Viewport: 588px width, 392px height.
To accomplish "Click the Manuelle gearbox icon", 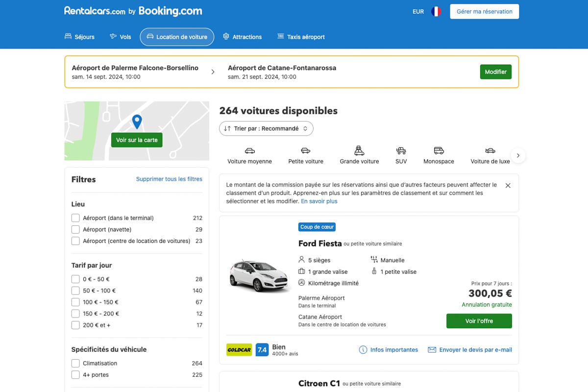I will point(374,260).
